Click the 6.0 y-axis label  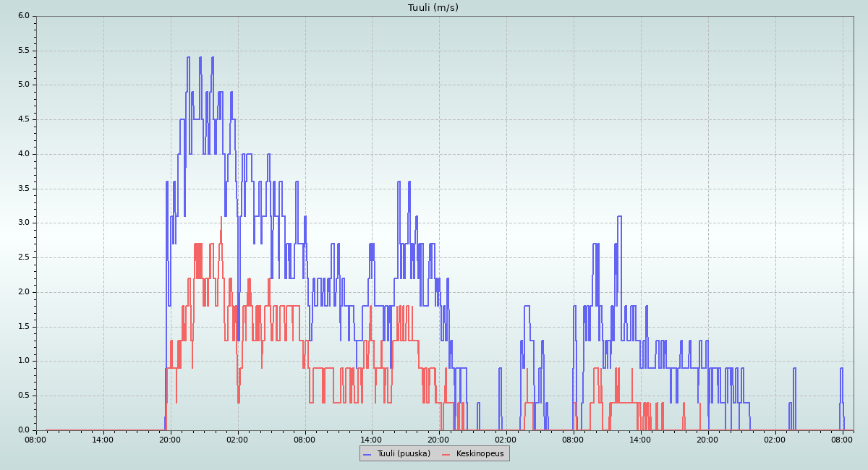click(x=23, y=15)
